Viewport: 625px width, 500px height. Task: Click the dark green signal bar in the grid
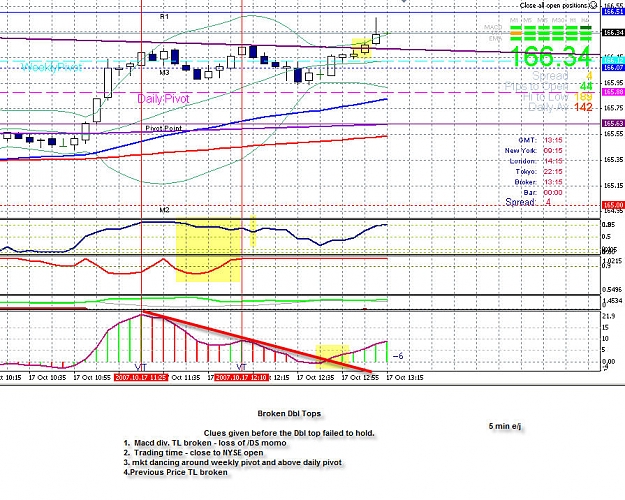point(586,28)
